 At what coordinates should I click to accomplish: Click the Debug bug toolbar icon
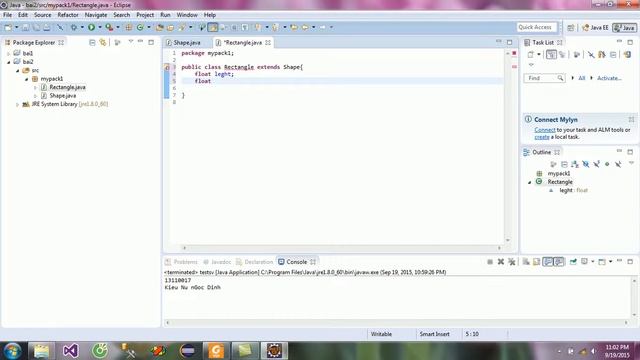[x=74, y=27]
